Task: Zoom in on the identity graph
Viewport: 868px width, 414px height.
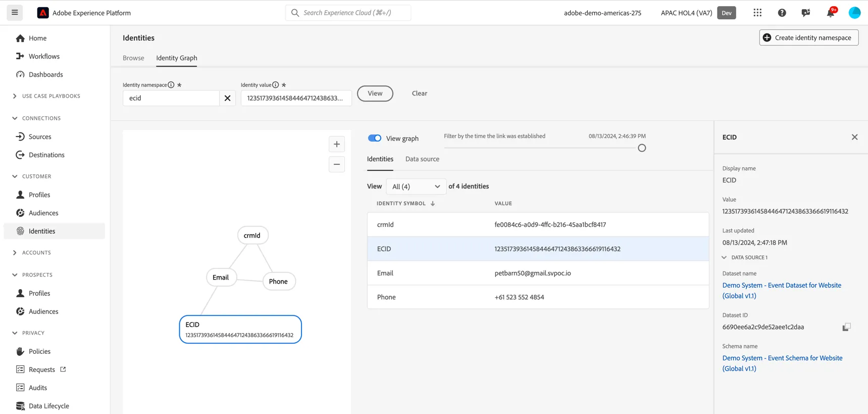Action: [337, 144]
